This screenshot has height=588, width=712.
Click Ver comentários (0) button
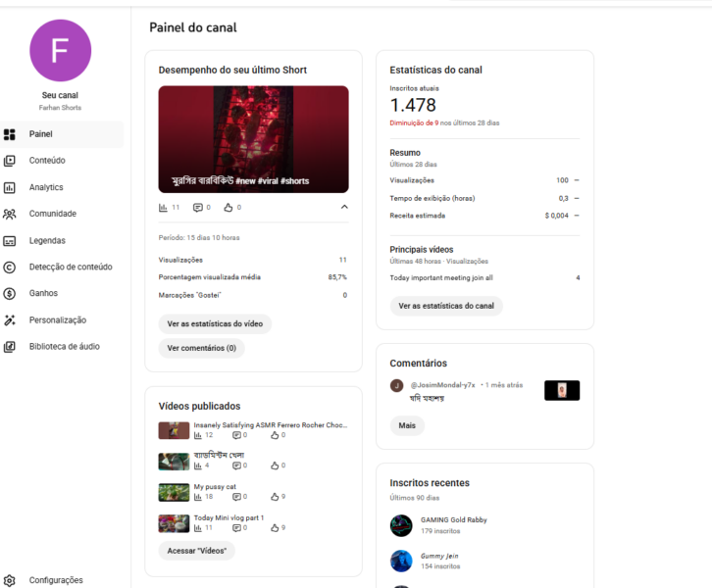pos(202,348)
